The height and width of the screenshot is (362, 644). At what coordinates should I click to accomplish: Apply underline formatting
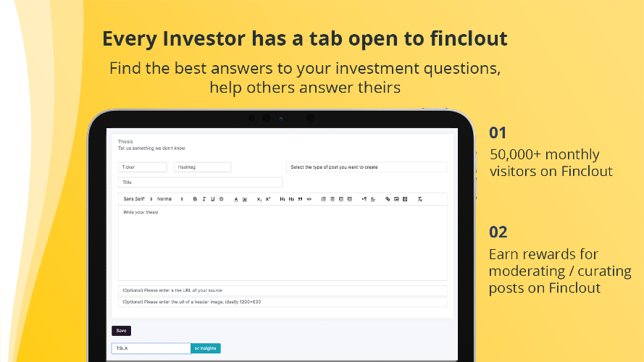213,199
